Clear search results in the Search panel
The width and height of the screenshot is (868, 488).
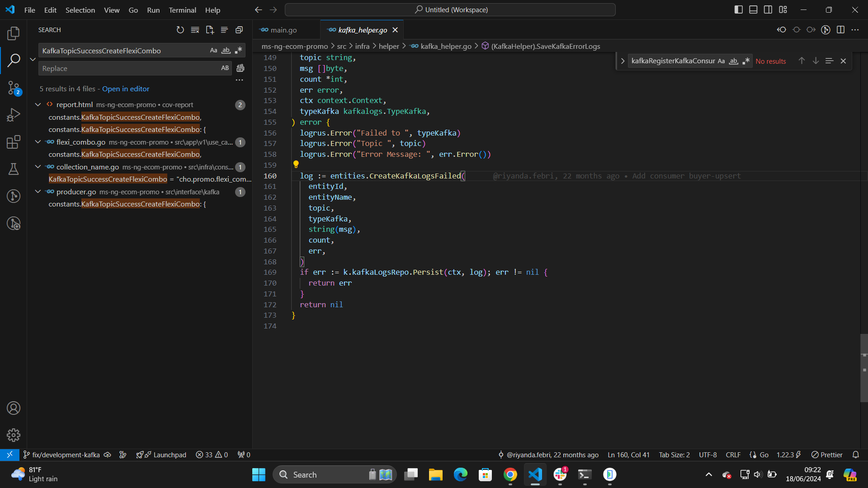[195, 30]
